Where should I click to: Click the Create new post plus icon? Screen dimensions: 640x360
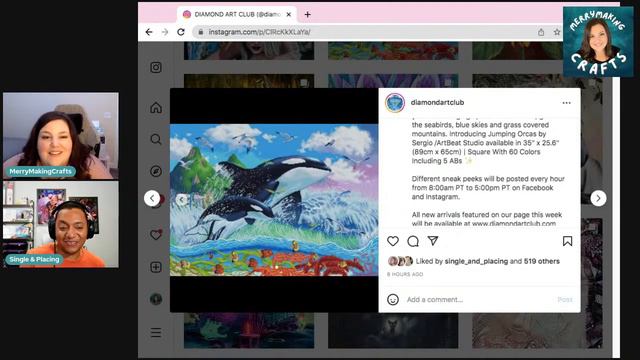click(x=156, y=267)
